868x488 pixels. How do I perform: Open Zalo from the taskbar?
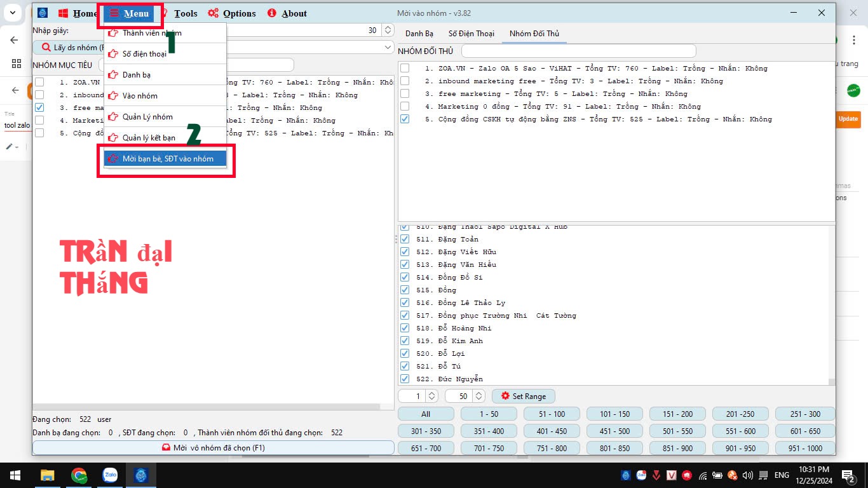pos(110,475)
